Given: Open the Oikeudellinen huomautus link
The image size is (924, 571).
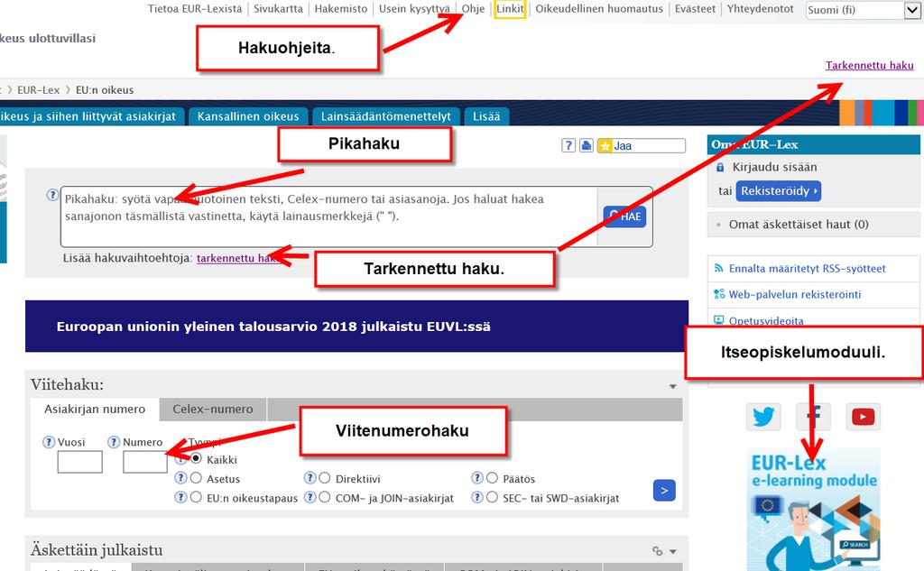Looking at the screenshot, I should point(599,9).
